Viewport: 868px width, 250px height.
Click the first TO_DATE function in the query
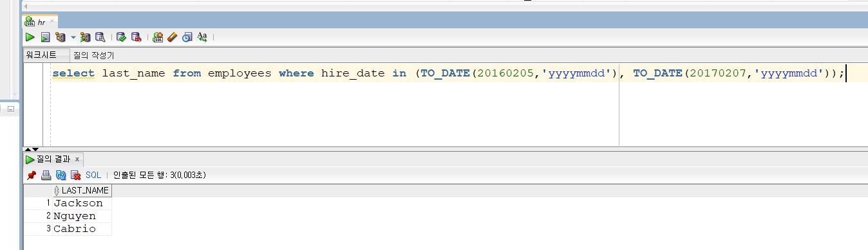(446, 73)
